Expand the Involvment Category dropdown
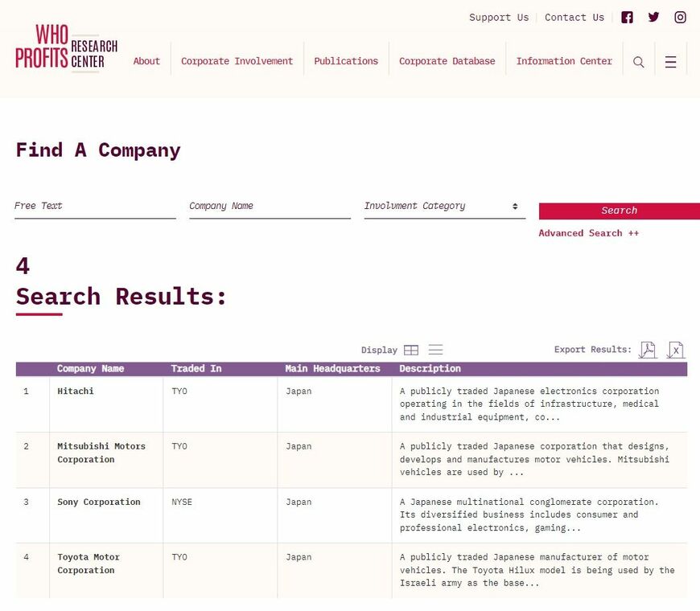This screenshot has width=700, height=611. (x=444, y=207)
